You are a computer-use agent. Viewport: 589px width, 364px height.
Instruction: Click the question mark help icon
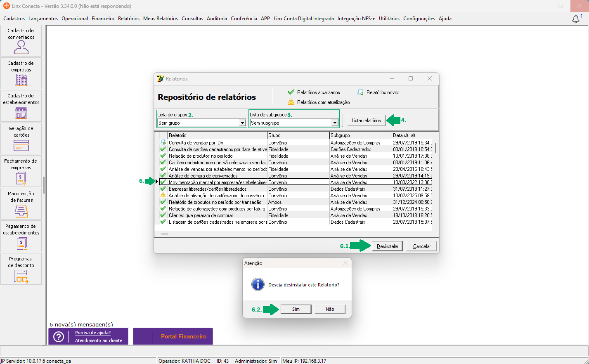tap(59, 337)
